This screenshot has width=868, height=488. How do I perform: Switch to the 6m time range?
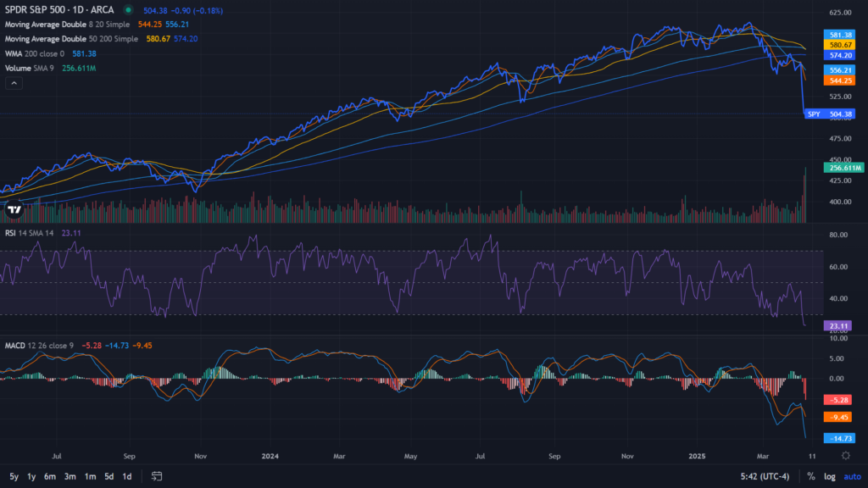tap(50, 476)
